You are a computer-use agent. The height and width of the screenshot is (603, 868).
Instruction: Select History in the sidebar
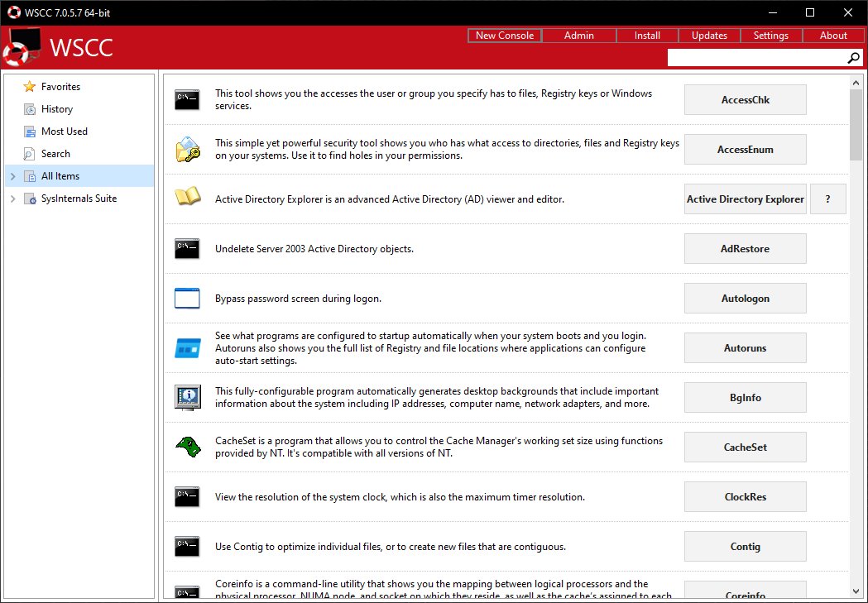(57, 109)
